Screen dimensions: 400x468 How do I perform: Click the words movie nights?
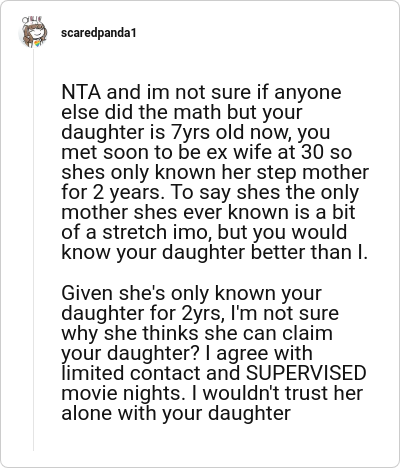123,393
